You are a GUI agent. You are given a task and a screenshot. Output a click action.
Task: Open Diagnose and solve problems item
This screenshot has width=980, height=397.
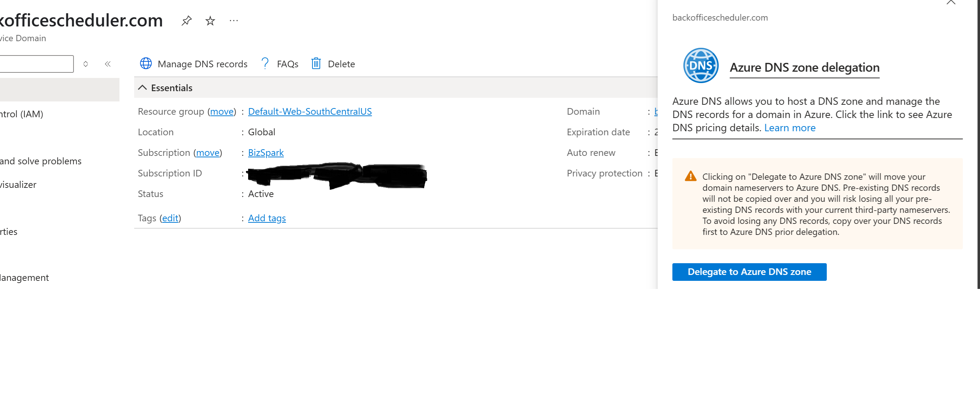[41, 161]
